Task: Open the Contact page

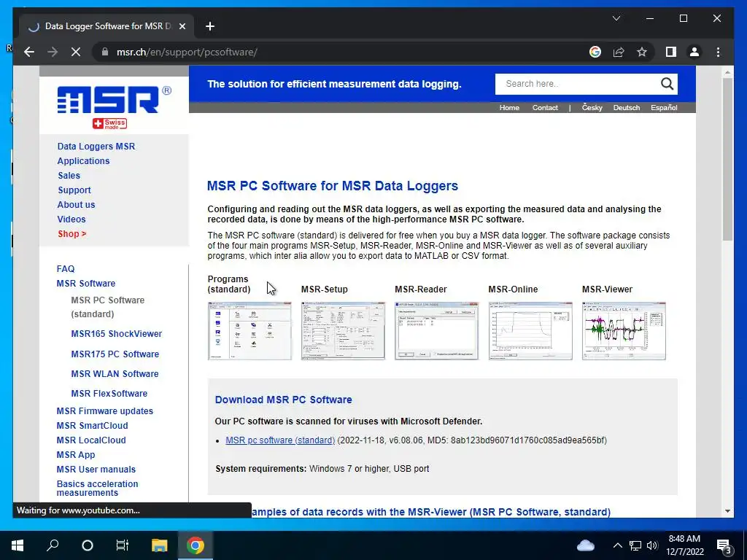Action: (x=545, y=108)
